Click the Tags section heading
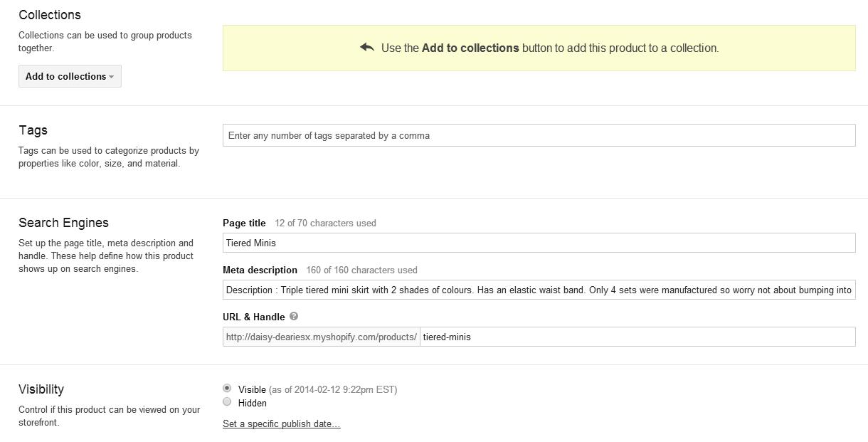868x442 pixels. pyautogui.click(x=33, y=130)
